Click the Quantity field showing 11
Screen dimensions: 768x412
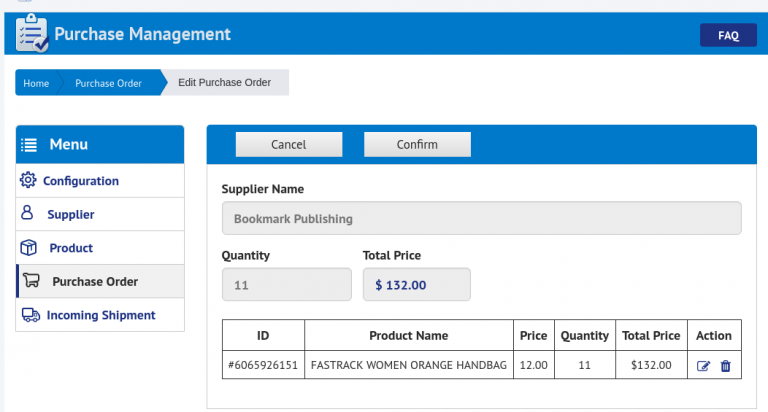tap(287, 284)
